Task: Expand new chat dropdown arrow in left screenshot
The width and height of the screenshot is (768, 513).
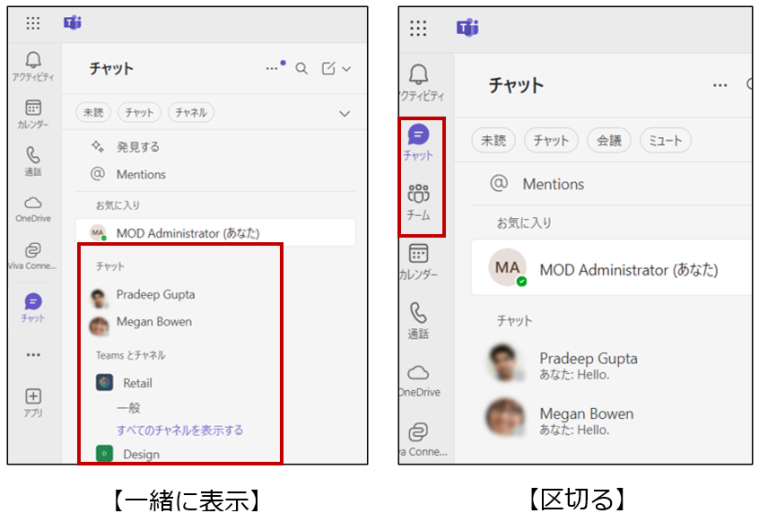Action: click(346, 69)
